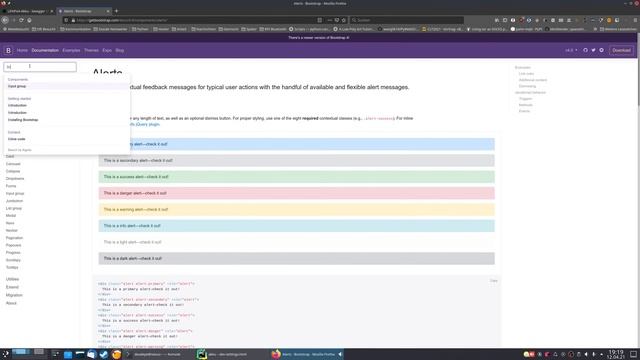Screen dimensions: 640x360
Task: Open Popovers in sidebar
Action: 13,245
